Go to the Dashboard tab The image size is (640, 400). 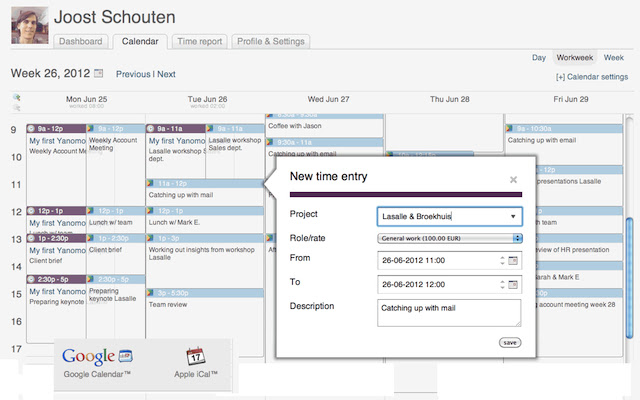tap(80, 42)
